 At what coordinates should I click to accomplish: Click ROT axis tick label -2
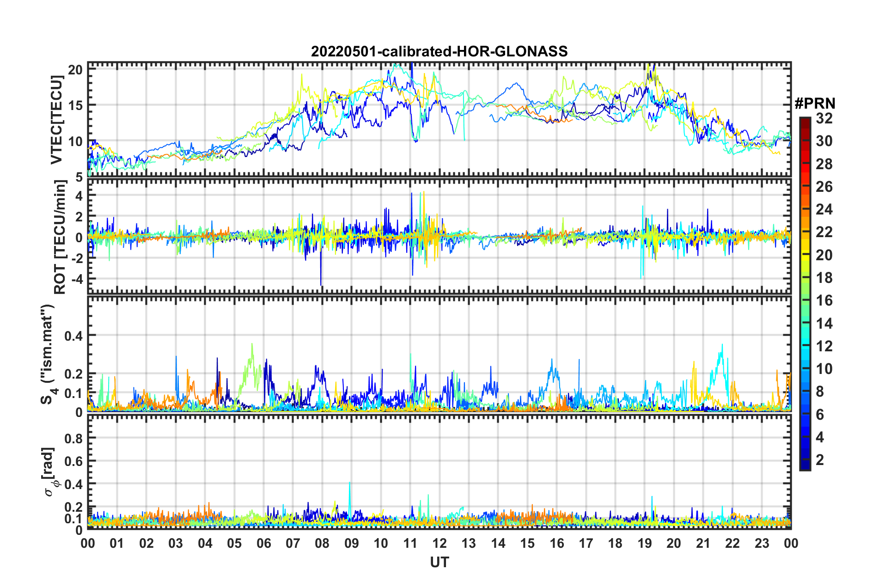(77, 258)
